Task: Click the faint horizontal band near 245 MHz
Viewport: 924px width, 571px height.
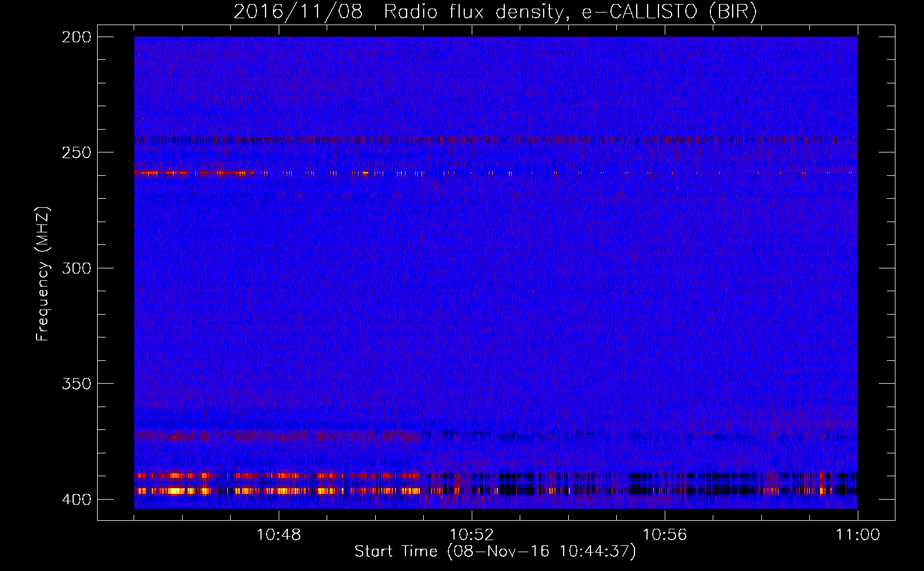Action: (x=496, y=139)
